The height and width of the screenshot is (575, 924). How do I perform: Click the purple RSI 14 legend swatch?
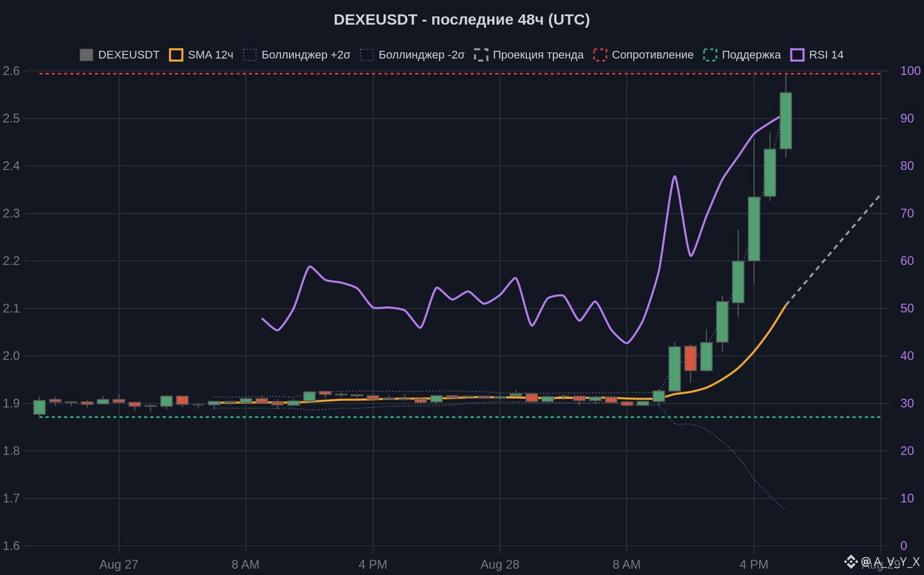coord(797,55)
